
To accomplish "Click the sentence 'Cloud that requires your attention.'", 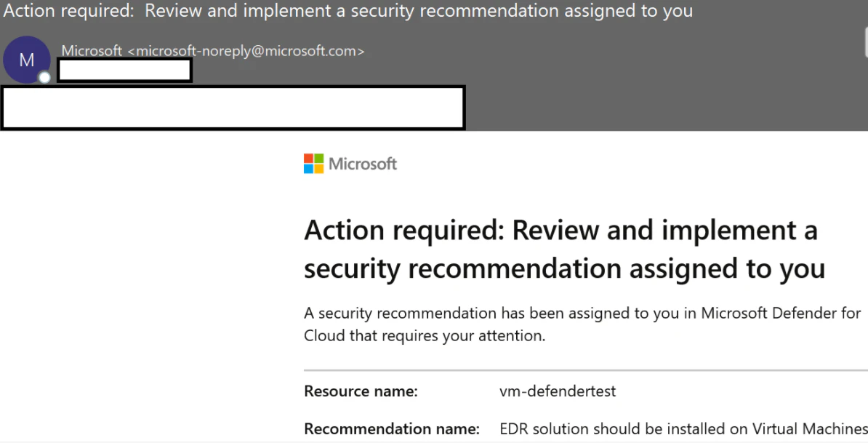I will click(425, 335).
